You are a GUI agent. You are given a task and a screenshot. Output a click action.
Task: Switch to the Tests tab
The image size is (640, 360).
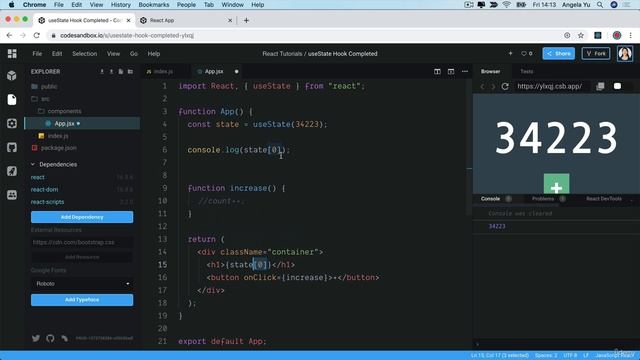point(527,71)
